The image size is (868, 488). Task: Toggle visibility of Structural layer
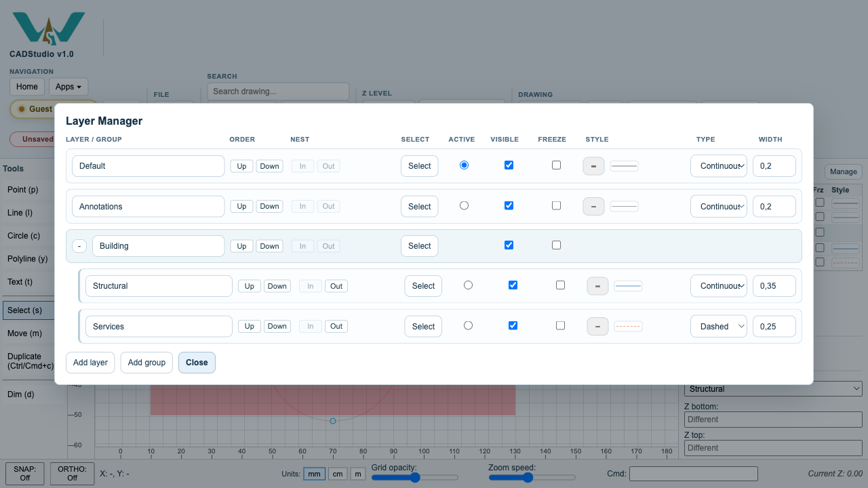coord(513,285)
